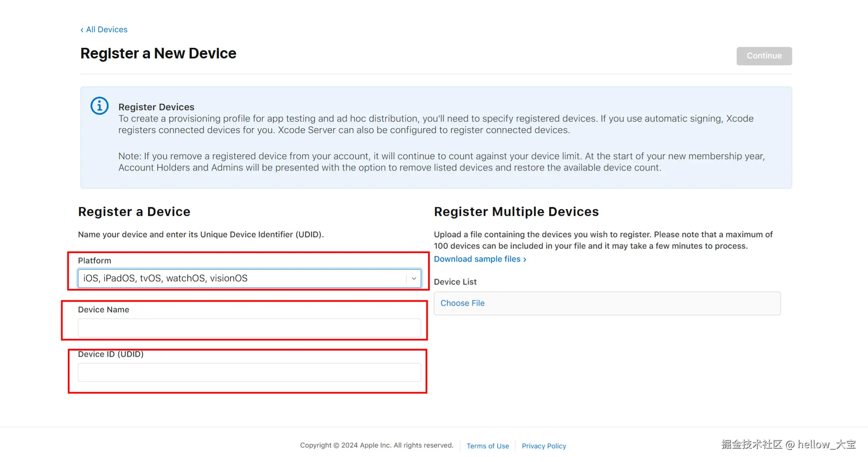Open Privacy Policy

coord(544,446)
